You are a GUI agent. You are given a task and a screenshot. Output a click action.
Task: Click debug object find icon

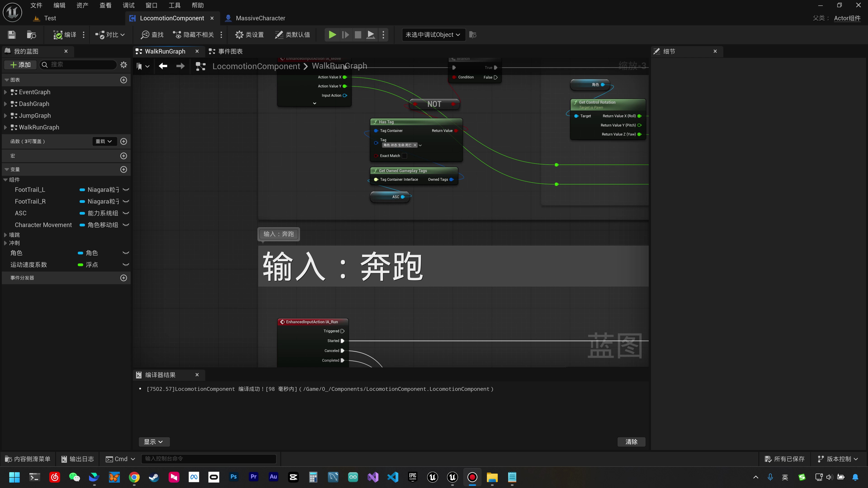tap(473, 35)
